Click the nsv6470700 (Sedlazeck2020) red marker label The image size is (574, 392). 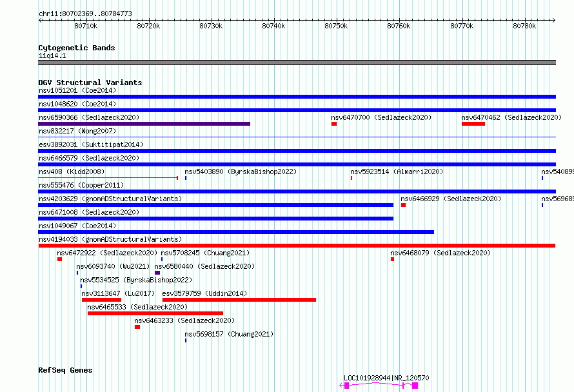[x=381, y=117]
